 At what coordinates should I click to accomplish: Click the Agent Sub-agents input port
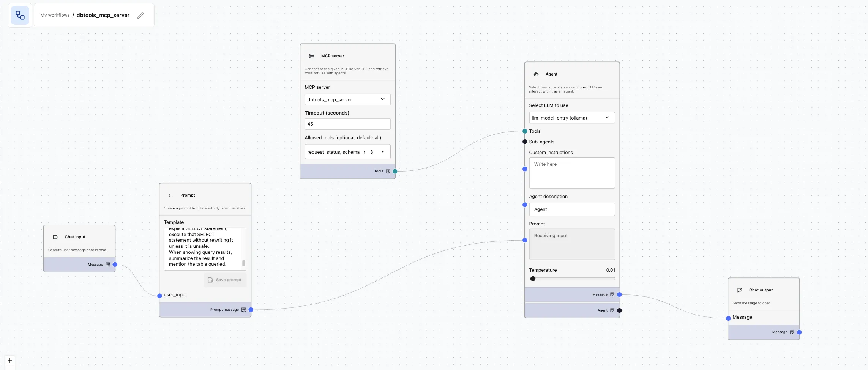(525, 142)
